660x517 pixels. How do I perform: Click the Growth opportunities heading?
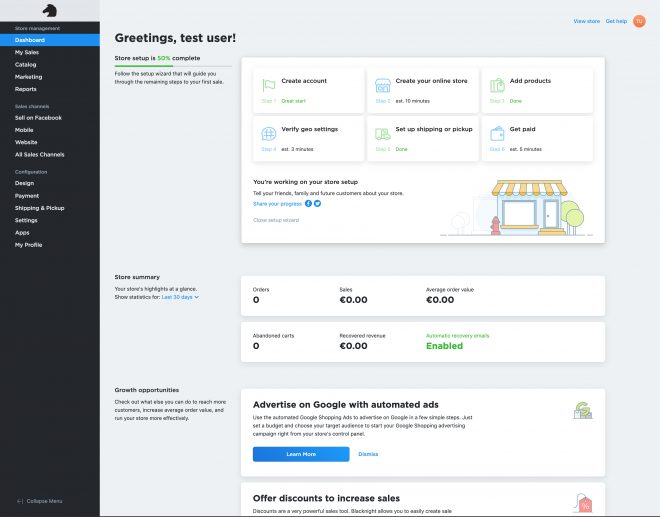(147, 390)
